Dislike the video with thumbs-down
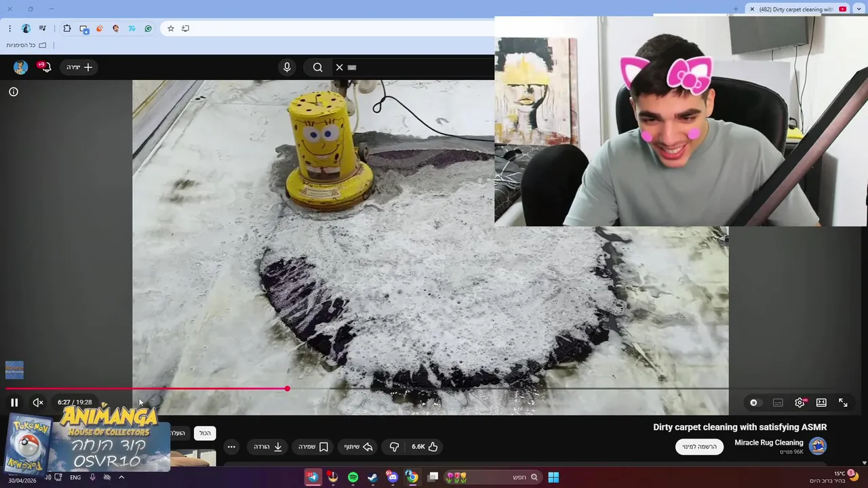Viewport: 868px width, 488px height. tap(394, 447)
